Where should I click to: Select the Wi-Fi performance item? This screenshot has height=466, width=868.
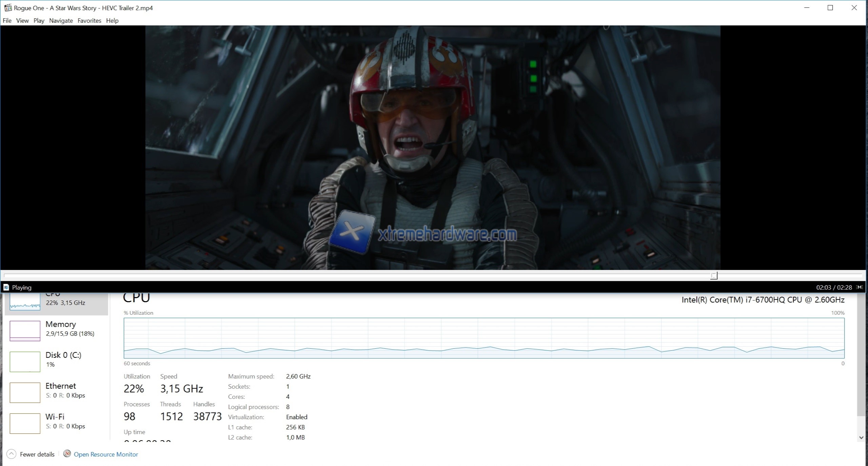pyautogui.click(x=55, y=421)
